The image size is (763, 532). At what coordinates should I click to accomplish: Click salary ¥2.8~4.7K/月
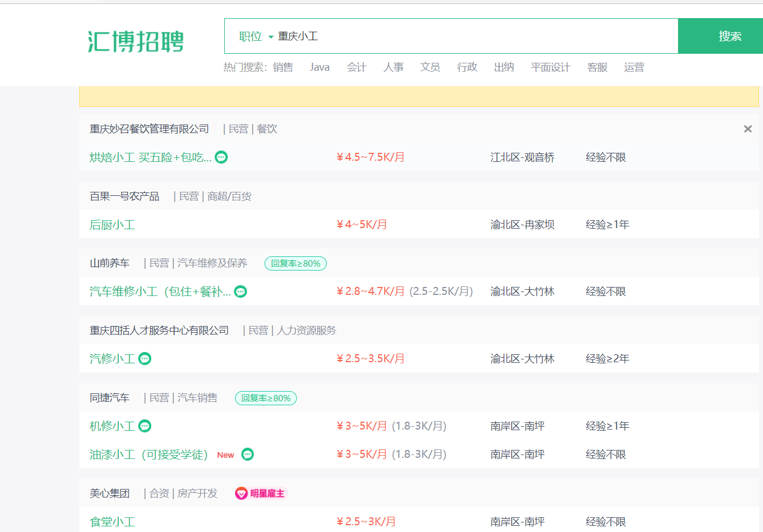tap(370, 291)
